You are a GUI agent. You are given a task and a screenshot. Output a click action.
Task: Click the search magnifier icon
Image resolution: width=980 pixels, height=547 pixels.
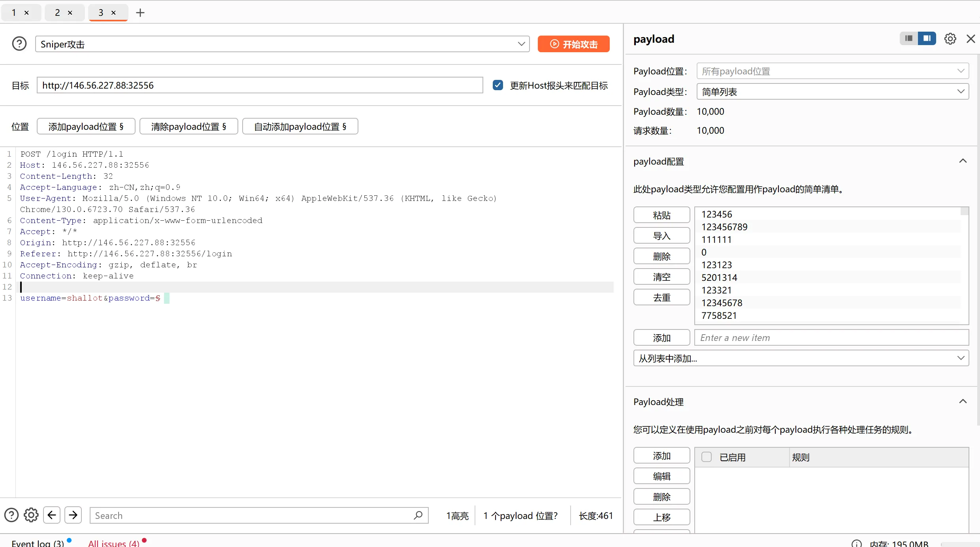(418, 515)
